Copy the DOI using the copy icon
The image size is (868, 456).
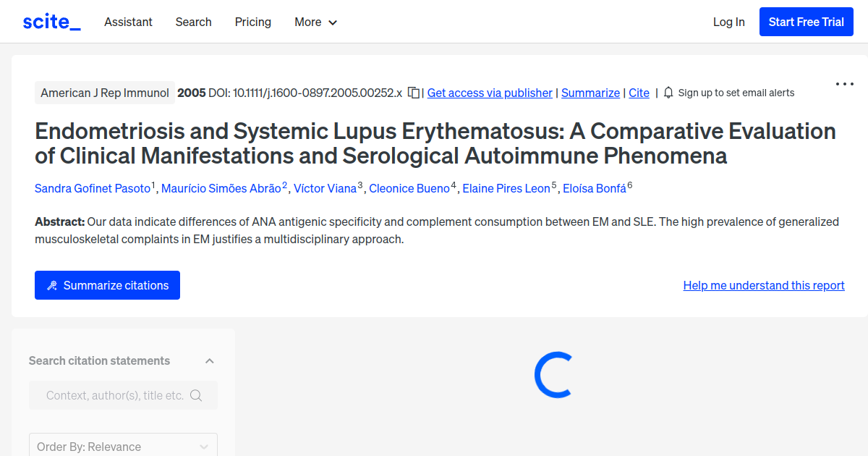tap(413, 93)
